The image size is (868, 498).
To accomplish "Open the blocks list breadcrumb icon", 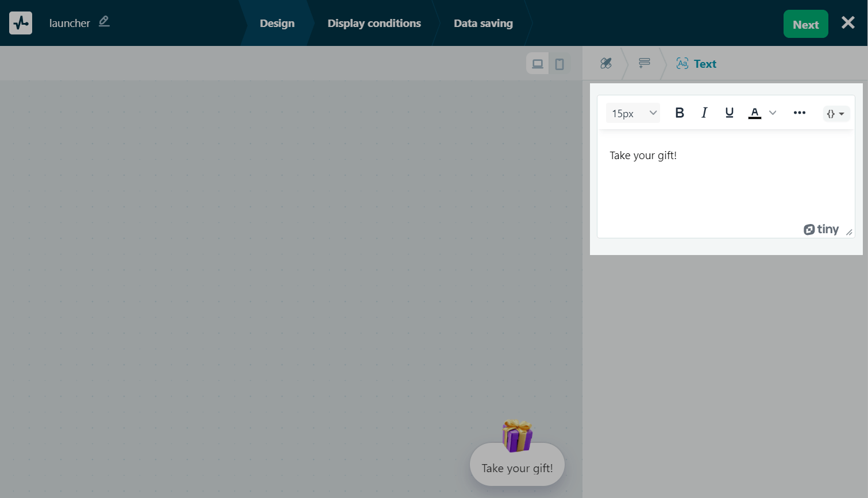I will (x=645, y=63).
